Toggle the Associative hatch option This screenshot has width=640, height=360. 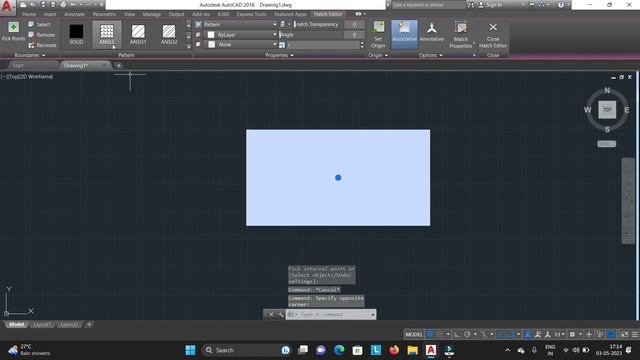pos(404,34)
